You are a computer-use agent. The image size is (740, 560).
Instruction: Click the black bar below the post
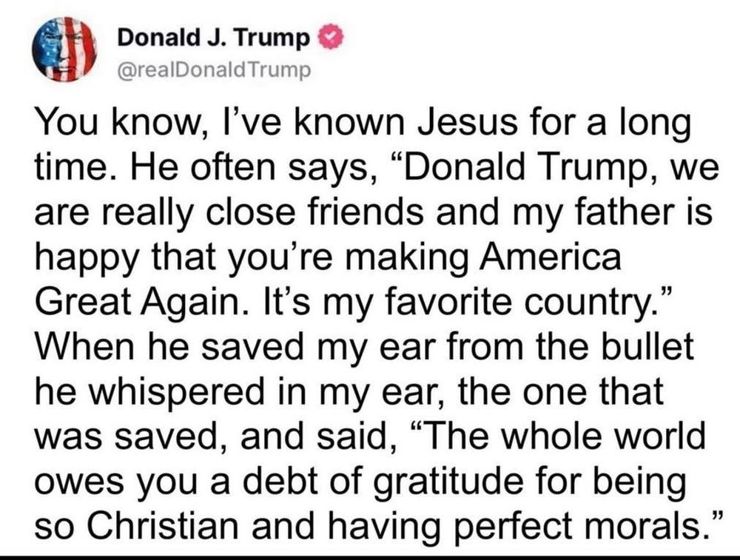[370, 558]
